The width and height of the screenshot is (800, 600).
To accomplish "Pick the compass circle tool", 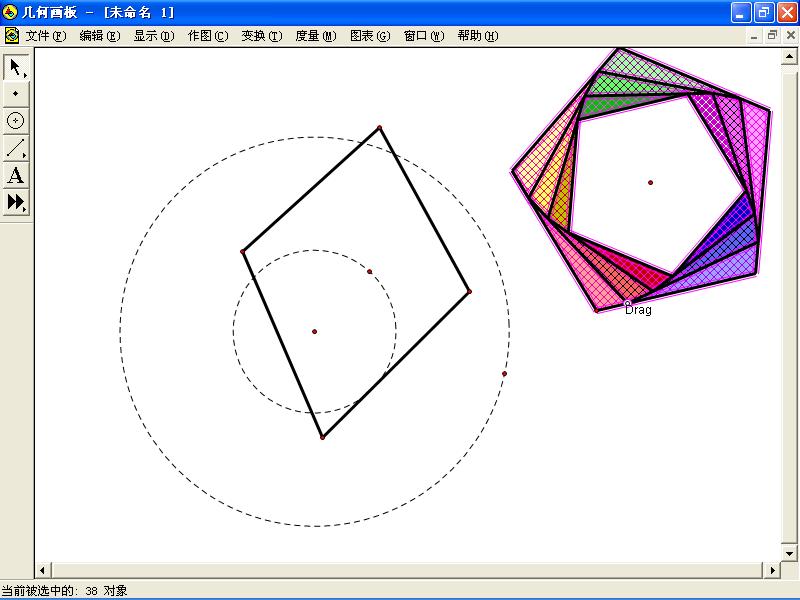I will 16,120.
